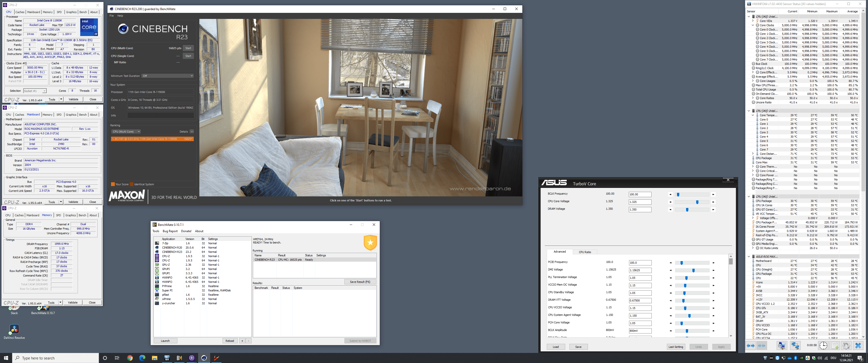
Task: Open Windows Start menu
Action: click(x=6, y=358)
